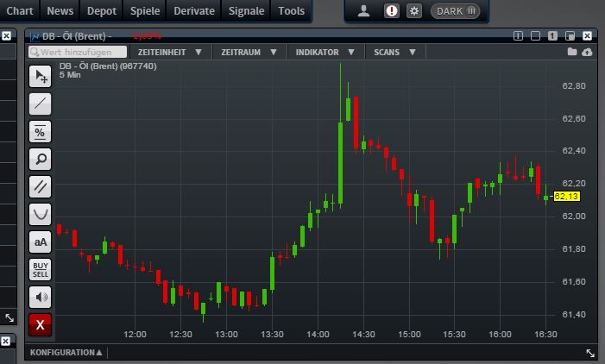Image resolution: width=605 pixels, height=364 pixels.
Task: Click the speaker sound alert icon
Action: click(x=40, y=297)
